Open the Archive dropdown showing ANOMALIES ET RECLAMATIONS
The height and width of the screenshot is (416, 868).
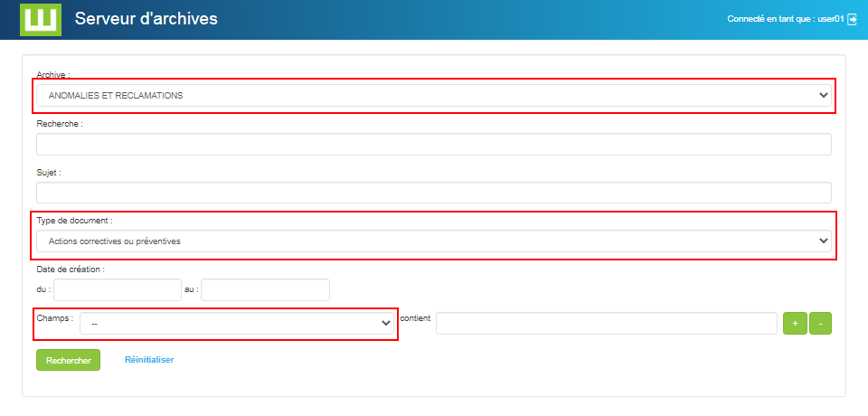pos(434,95)
